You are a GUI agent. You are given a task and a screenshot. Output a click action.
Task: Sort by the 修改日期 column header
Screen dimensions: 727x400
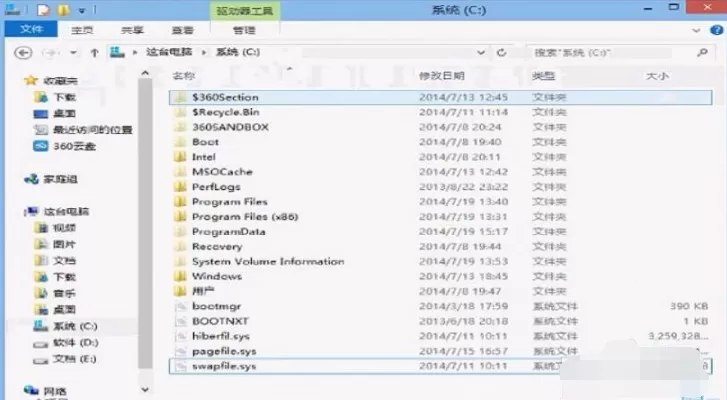(x=441, y=76)
